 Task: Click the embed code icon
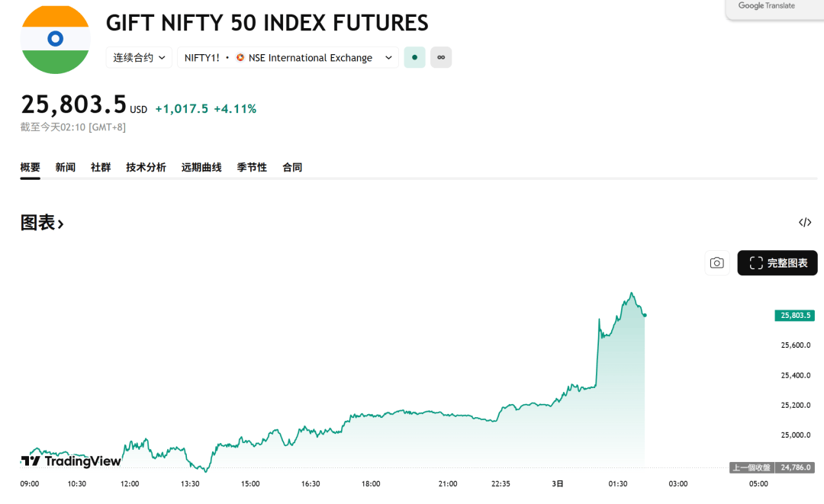point(805,223)
